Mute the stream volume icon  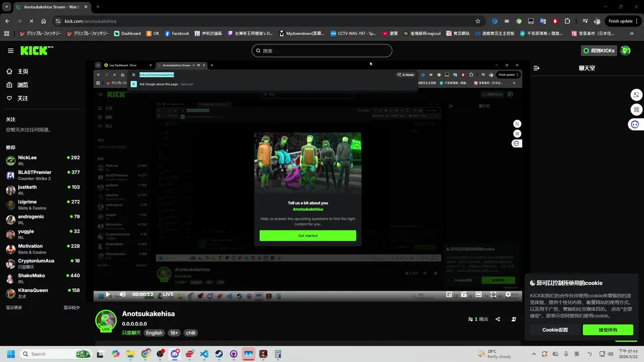(122, 295)
